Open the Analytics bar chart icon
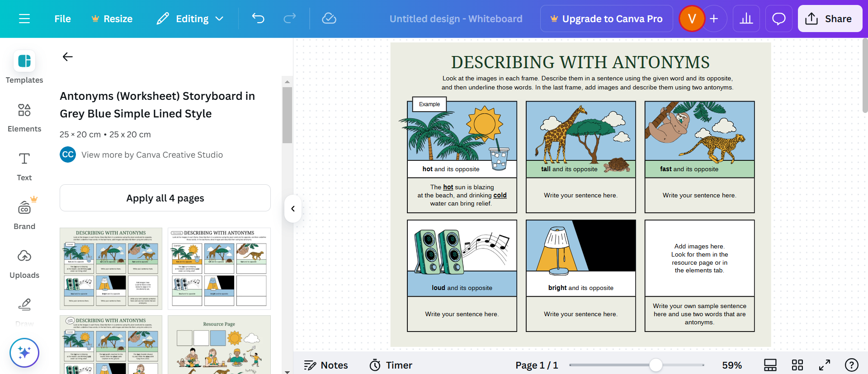This screenshot has height=374, width=868. (746, 19)
